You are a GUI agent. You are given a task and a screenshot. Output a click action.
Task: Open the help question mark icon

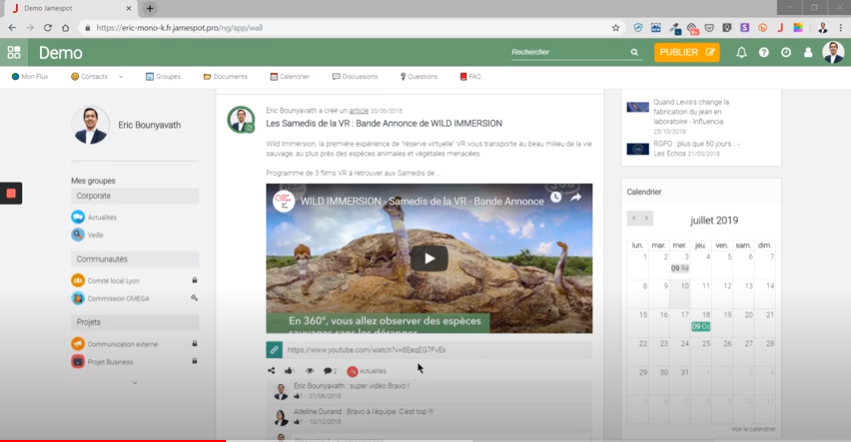click(764, 52)
